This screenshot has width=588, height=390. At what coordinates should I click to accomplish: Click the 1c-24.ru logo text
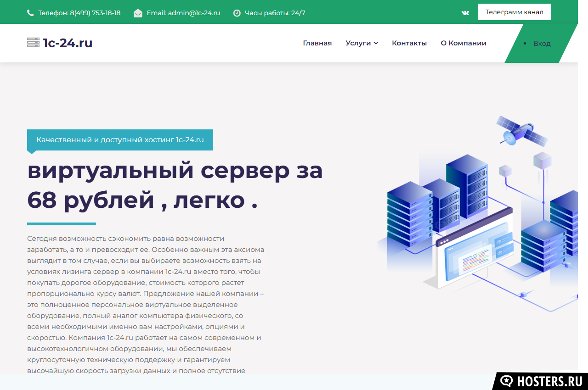click(68, 43)
